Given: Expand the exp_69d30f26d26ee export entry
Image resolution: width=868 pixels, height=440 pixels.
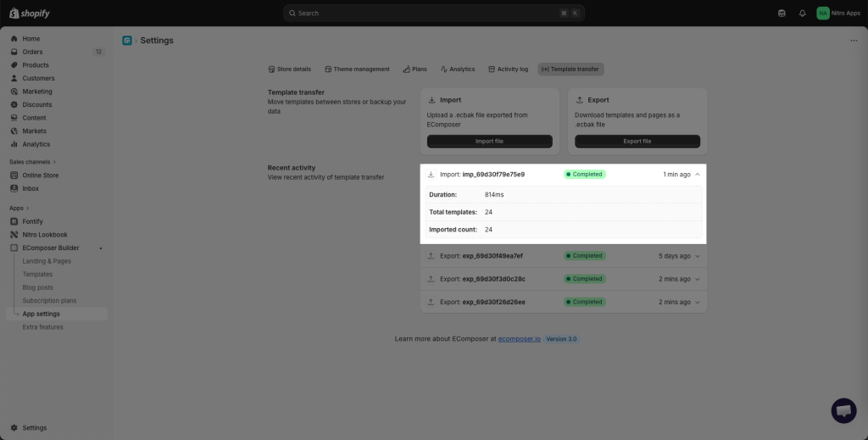Looking at the screenshot, I should pyautogui.click(x=697, y=302).
